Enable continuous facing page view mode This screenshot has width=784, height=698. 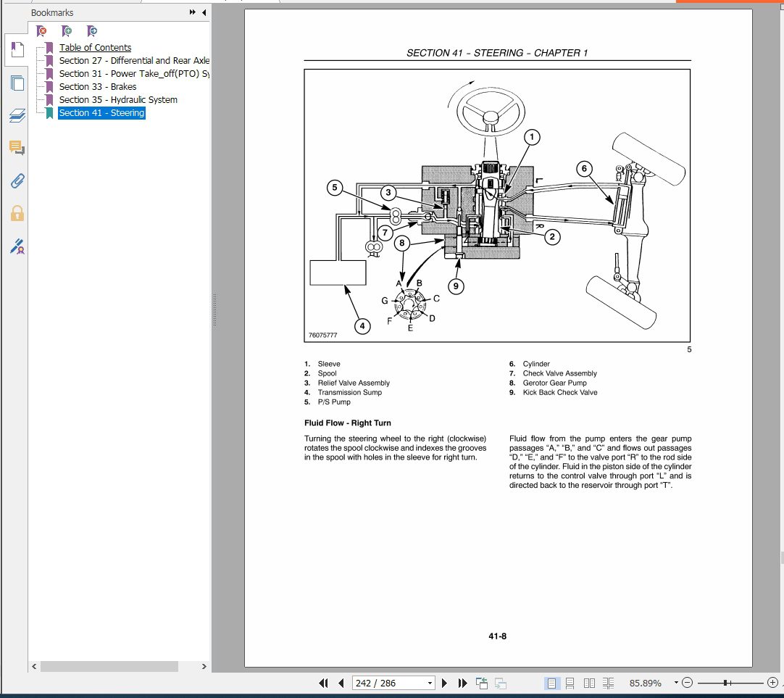pyautogui.click(x=608, y=683)
